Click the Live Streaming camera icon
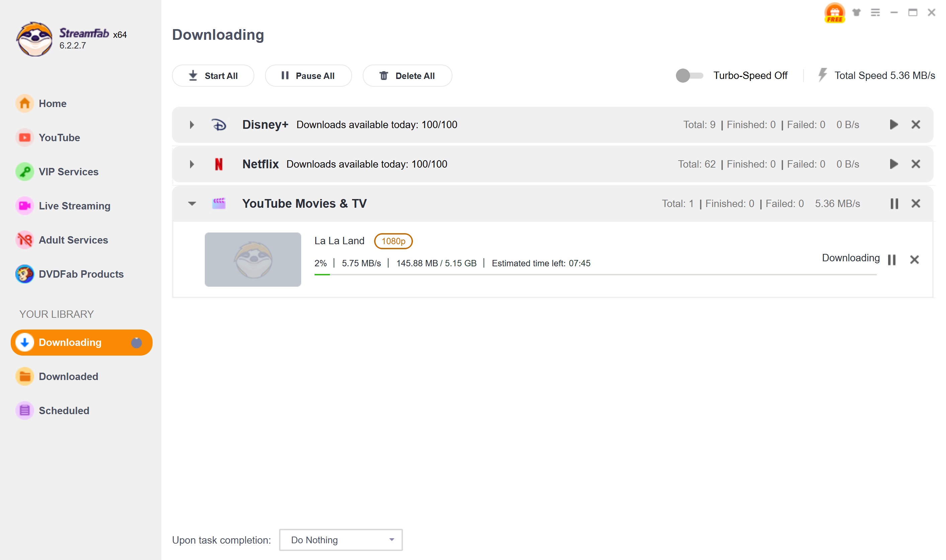 [x=24, y=206]
